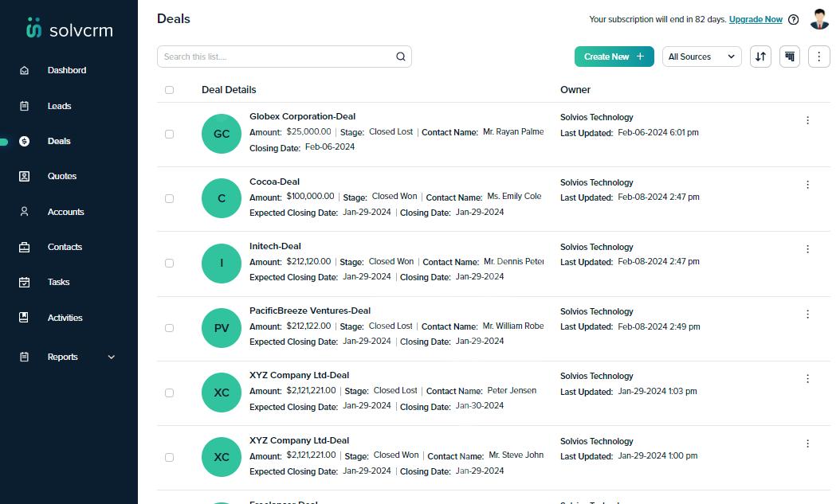Open the Tasks menu item
The height and width of the screenshot is (504, 840).
(x=58, y=282)
